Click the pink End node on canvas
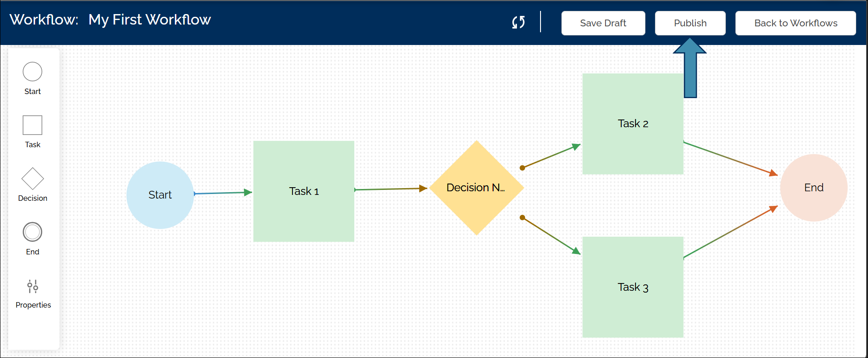868x358 pixels. (813, 188)
